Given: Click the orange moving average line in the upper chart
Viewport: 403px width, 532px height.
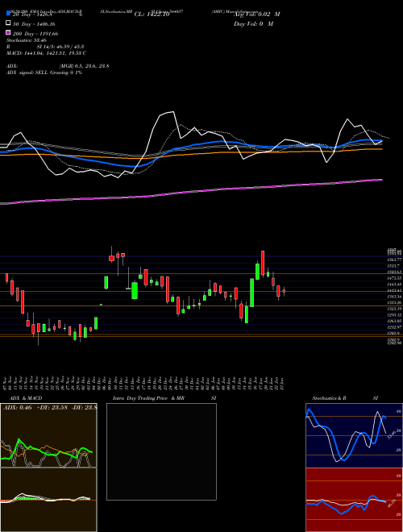Looking at the screenshot, I should coord(191,154).
